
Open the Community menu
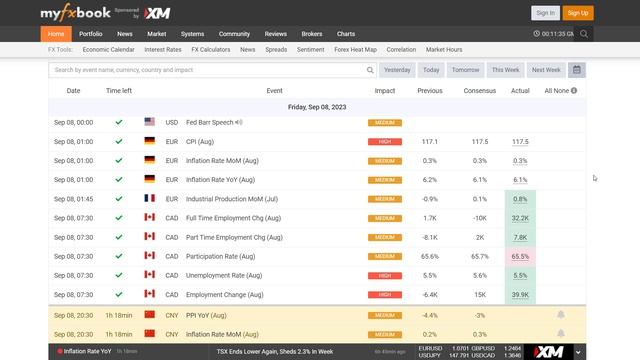[234, 34]
